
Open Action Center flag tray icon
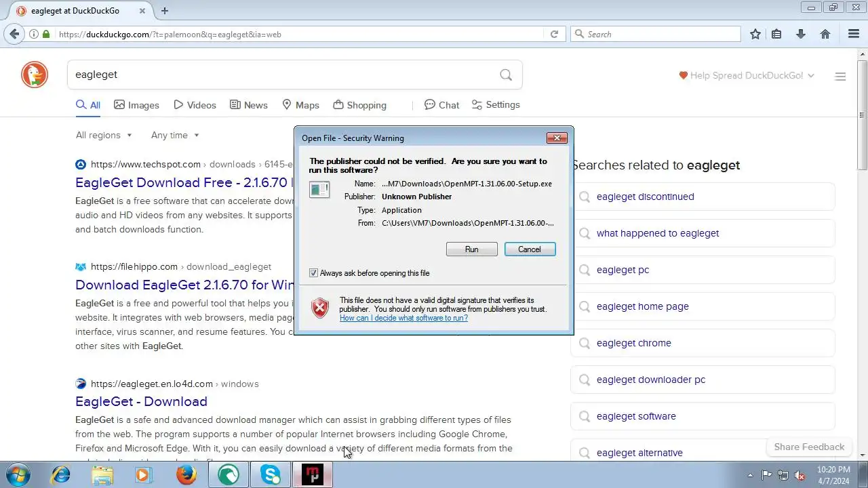pos(766,475)
